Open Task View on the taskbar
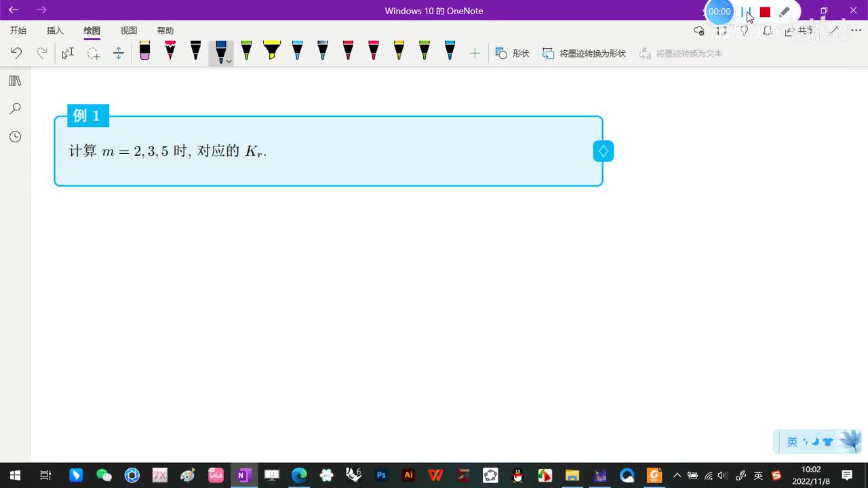This screenshot has height=488, width=868. point(45,475)
